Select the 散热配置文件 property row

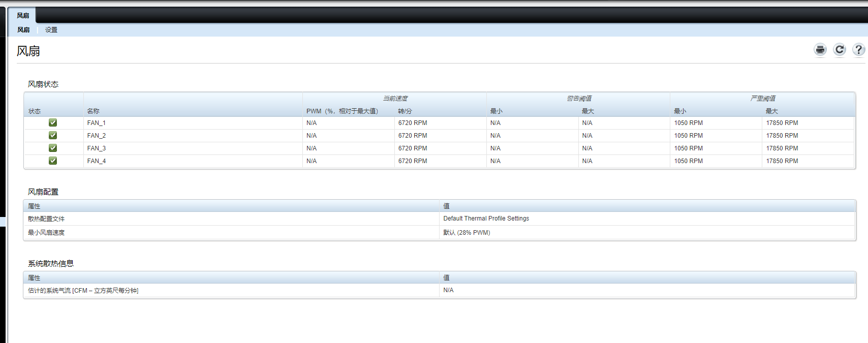46,219
